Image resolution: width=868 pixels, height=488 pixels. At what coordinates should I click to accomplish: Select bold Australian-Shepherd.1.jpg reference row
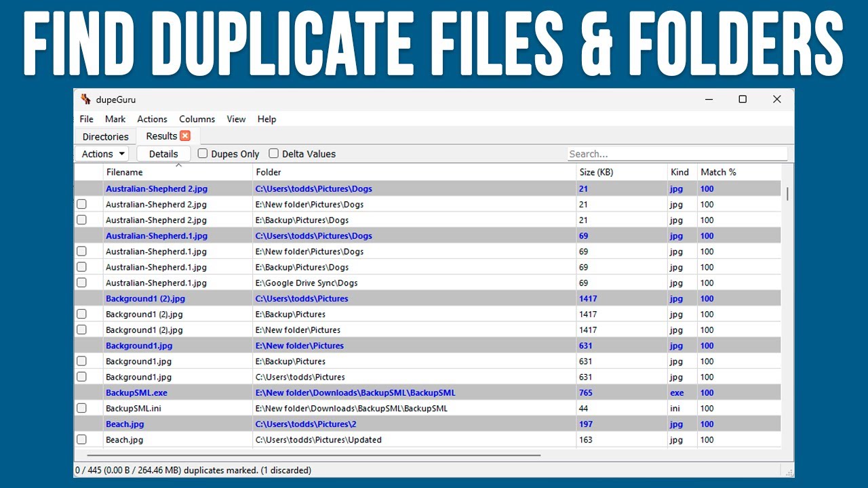point(427,236)
